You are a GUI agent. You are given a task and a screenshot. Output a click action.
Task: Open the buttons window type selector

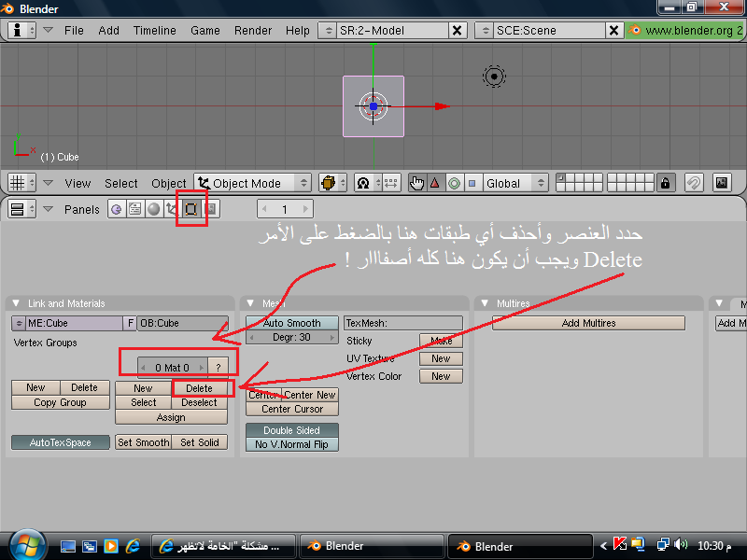coord(21,209)
